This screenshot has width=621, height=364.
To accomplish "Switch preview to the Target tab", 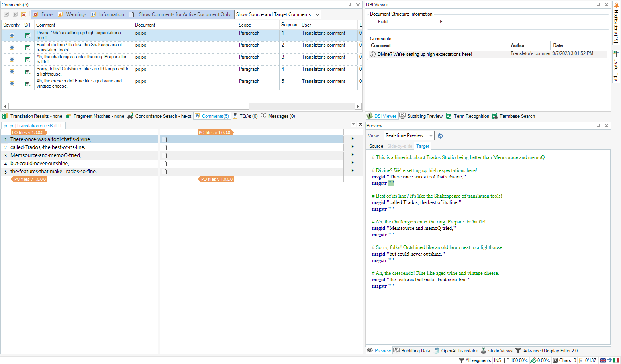I will (423, 146).
